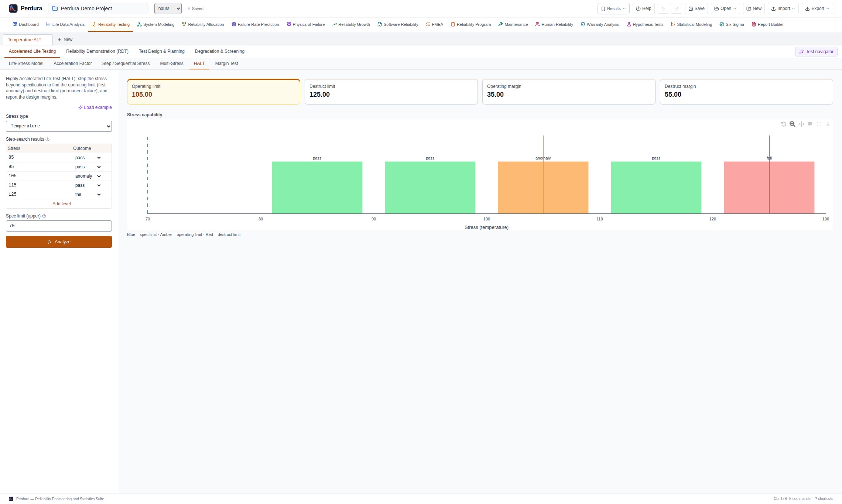Image resolution: width=842 pixels, height=504 pixels.
Task: Change outcome dropdown for stress 105
Action: pos(88,176)
